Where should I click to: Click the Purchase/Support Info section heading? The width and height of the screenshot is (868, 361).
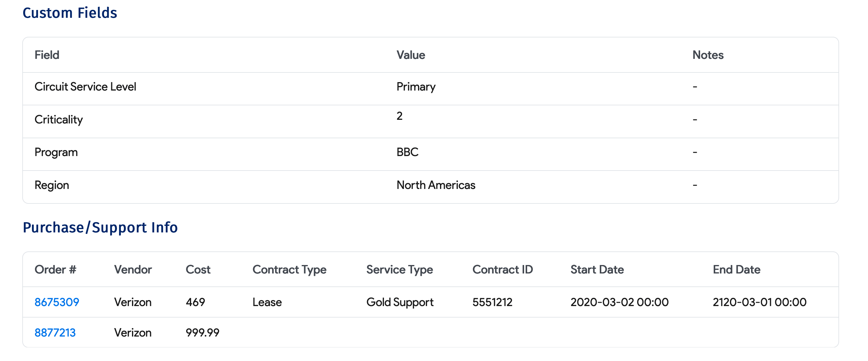(100, 227)
